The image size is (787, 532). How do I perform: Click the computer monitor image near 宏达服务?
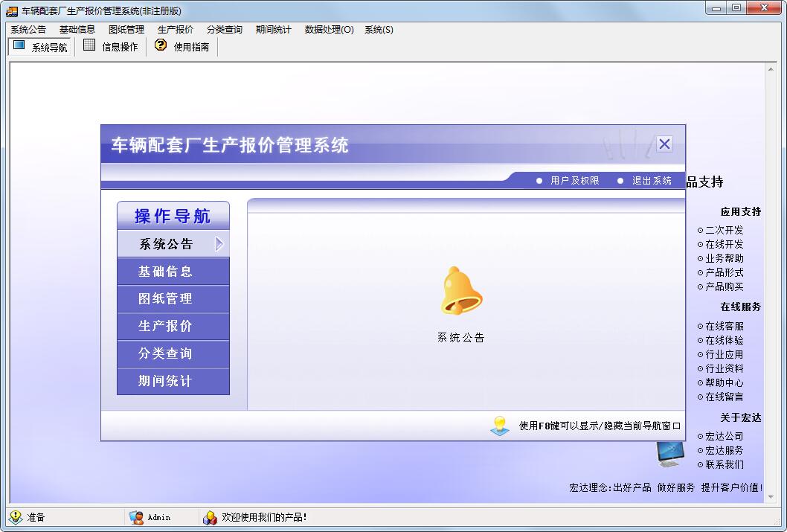coord(670,453)
